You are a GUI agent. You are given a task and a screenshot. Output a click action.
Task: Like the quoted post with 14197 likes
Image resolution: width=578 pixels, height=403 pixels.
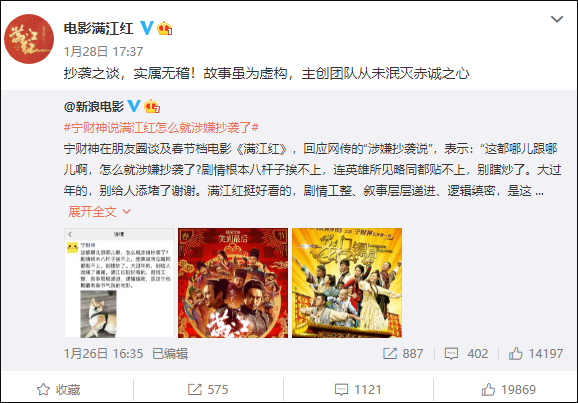[x=515, y=354]
